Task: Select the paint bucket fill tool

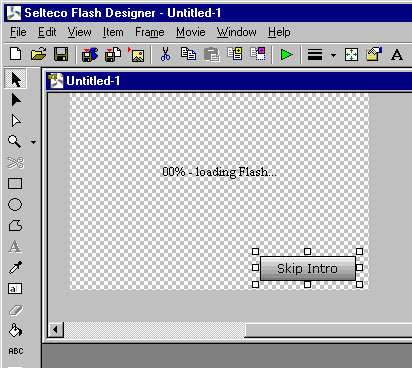Action: click(15, 330)
